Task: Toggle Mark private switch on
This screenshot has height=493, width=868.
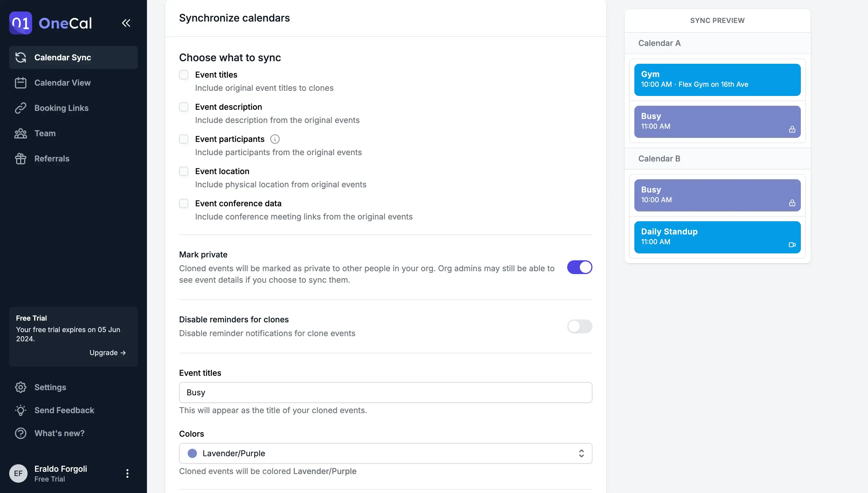Action: 580,267
